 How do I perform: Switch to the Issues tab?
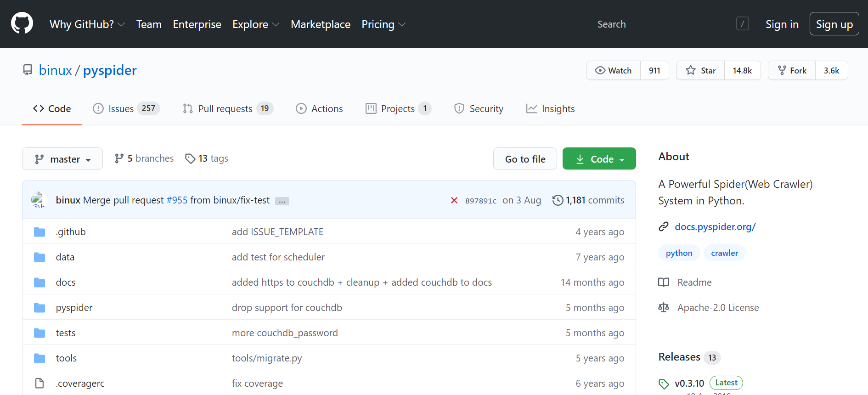coord(126,108)
